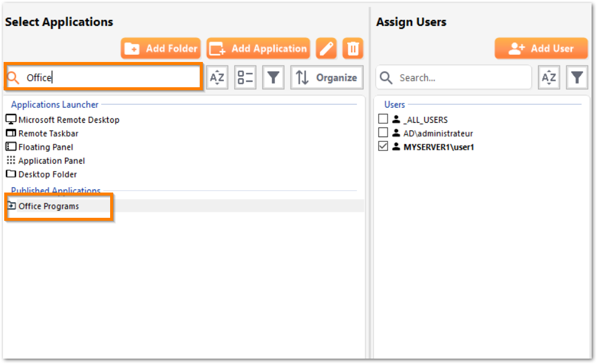Click the display options icon beside A-Z sort
This screenshot has height=364, width=597.
pyautogui.click(x=244, y=77)
